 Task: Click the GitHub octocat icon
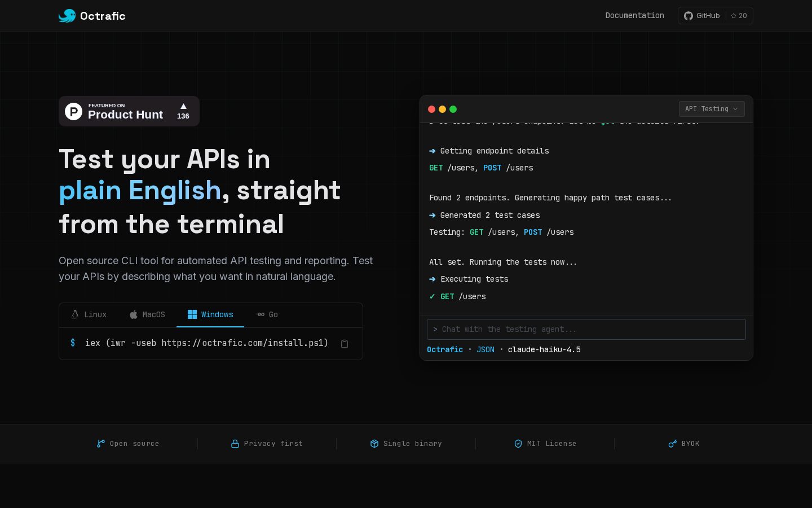point(689,16)
